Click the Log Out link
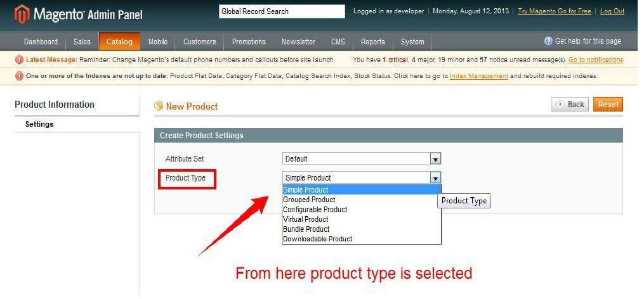Image resolution: width=644 pixels, height=299 pixels. click(x=612, y=11)
